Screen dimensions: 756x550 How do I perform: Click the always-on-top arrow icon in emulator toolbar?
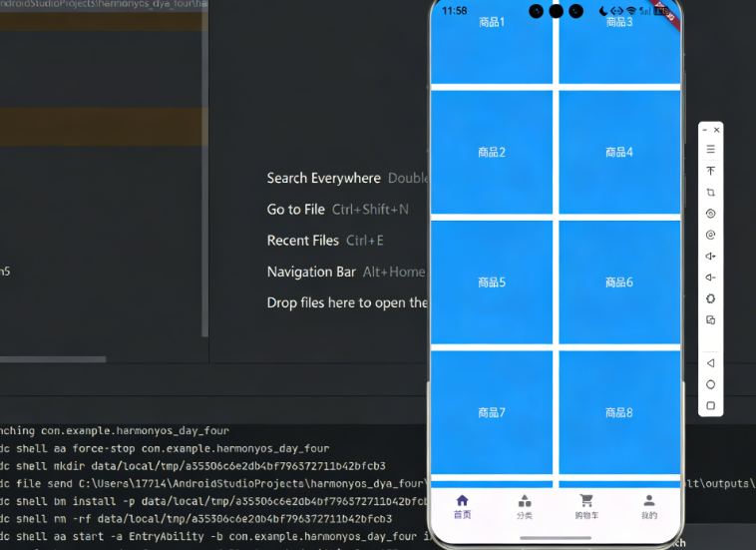[711, 171]
